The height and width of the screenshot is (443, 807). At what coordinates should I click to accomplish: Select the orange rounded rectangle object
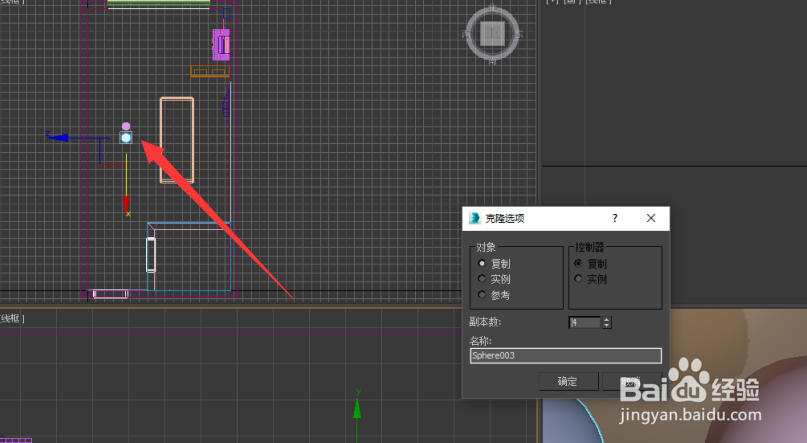(177, 140)
